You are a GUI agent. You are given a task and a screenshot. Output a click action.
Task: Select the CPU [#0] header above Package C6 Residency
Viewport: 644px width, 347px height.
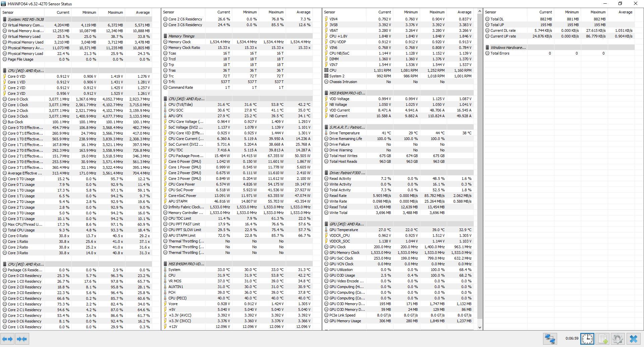coord(77,264)
